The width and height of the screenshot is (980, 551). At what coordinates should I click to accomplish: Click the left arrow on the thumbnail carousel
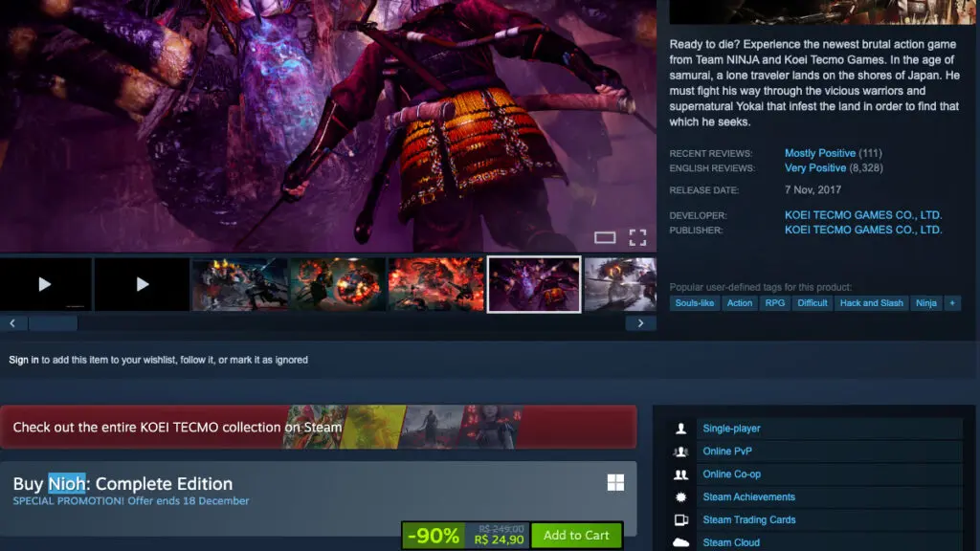[12, 322]
